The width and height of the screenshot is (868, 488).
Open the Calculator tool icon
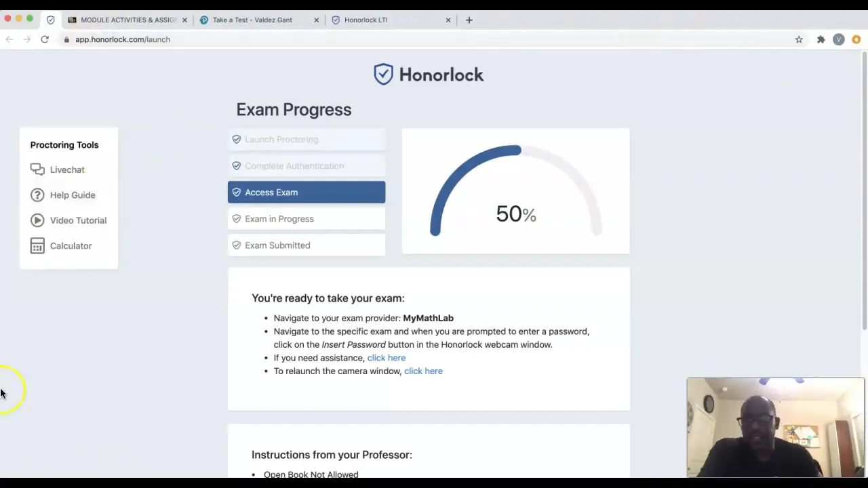point(37,246)
